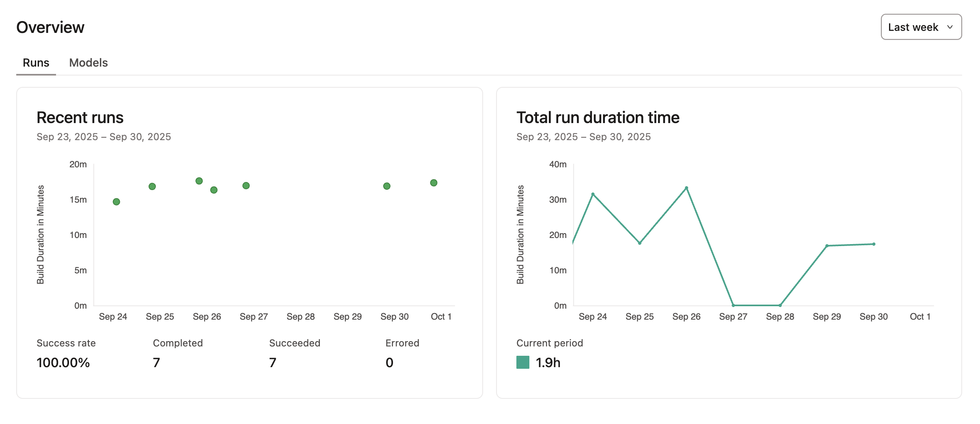Select the Oct 1 data point in Recent runs
Image resolution: width=980 pixels, height=424 pixels.
(x=434, y=183)
